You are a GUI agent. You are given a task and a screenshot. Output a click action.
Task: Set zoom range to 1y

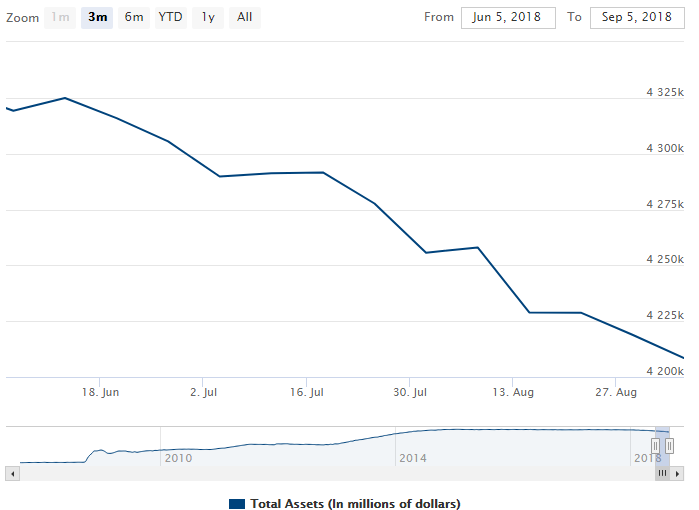(208, 18)
